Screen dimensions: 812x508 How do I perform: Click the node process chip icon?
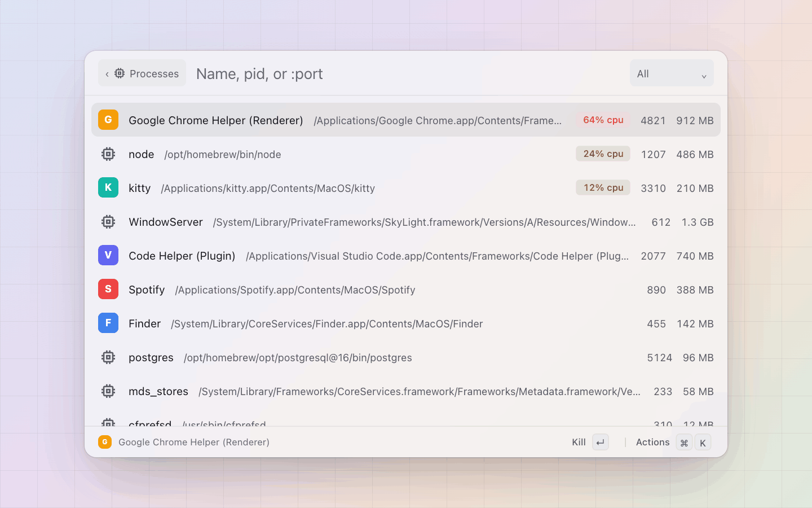(x=108, y=154)
